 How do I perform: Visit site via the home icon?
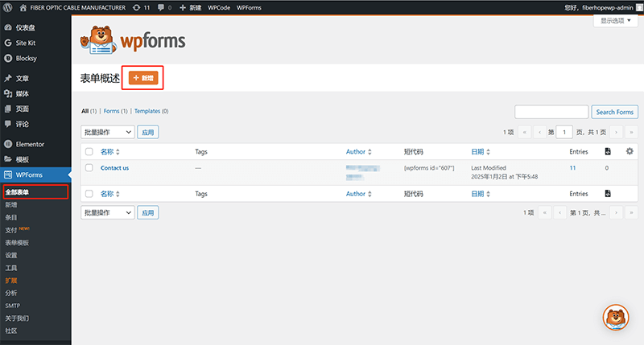click(23, 7)
